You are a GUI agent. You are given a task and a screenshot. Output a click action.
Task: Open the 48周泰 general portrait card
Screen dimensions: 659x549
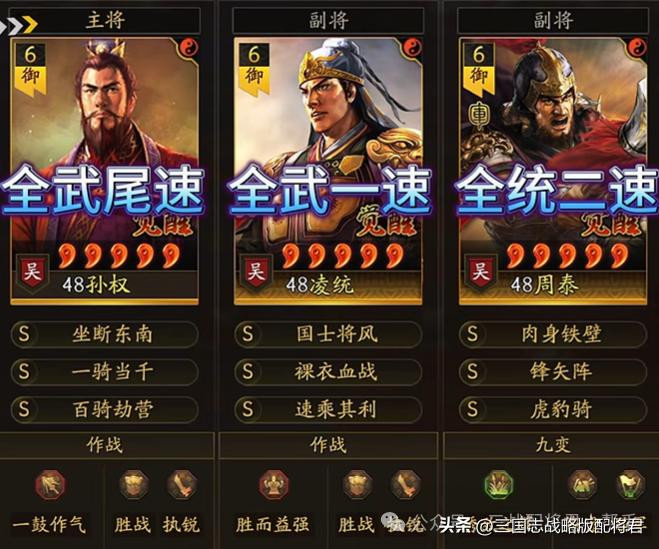pyautogui.click(x=553, y=171)
